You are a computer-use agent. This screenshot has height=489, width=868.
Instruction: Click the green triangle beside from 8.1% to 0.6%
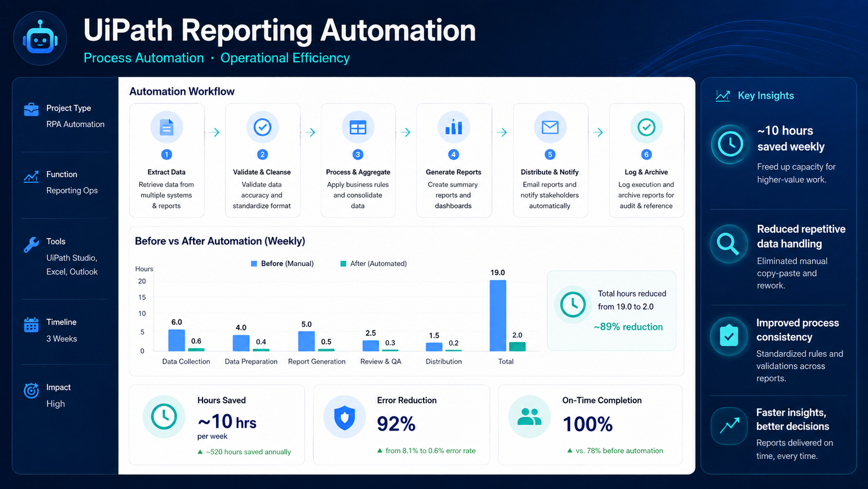click(380, 451)
